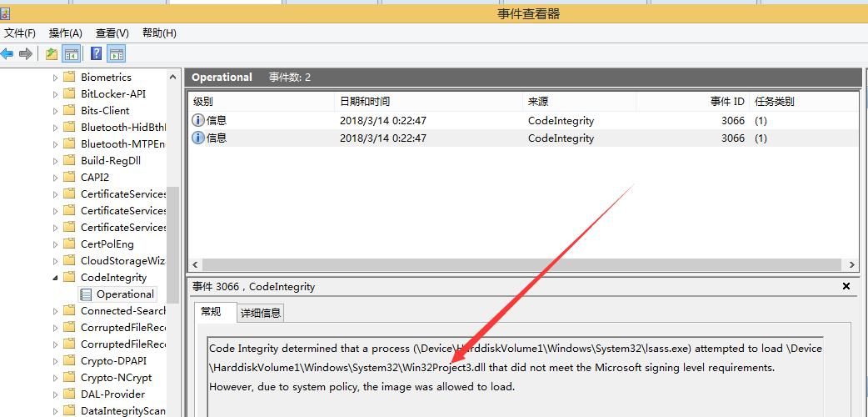Select the Connected-Search tree item
This screenshot has width=868, height=417.
coord(123,311)
